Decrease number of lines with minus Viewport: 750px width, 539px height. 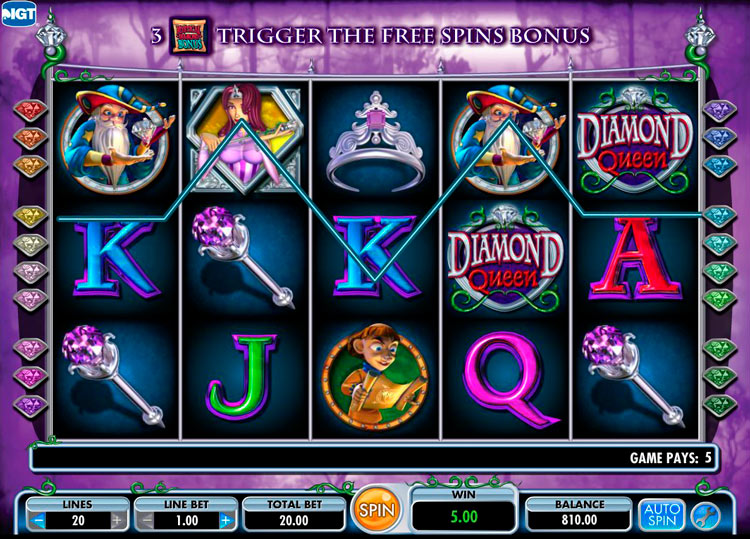tap(39, 520)
